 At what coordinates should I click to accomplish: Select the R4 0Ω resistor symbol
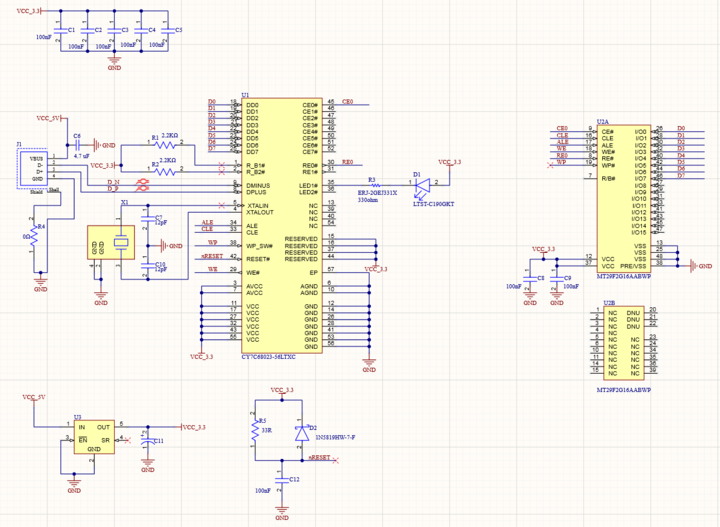coord(34,236)
